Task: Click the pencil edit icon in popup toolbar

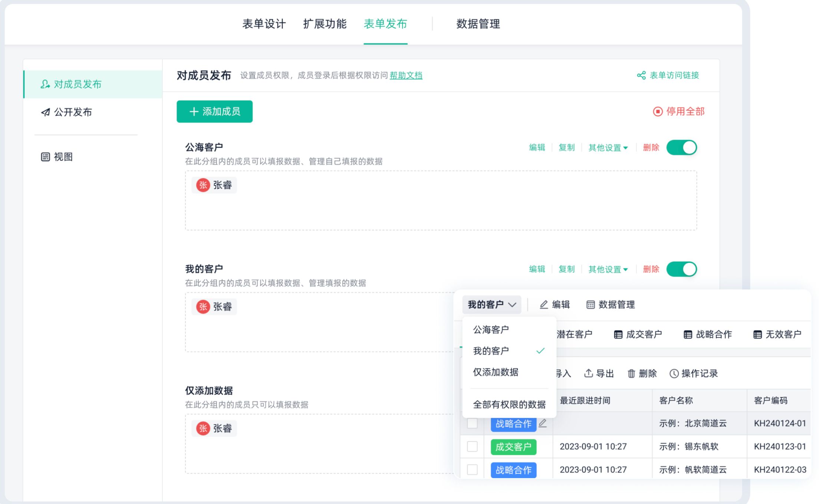Action: coord(544,305)
